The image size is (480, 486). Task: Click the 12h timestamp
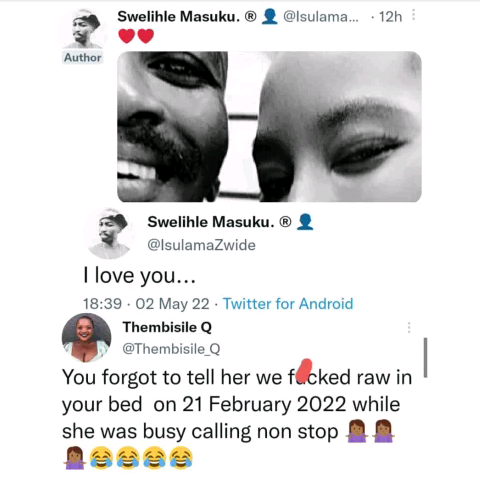(390, 17)
